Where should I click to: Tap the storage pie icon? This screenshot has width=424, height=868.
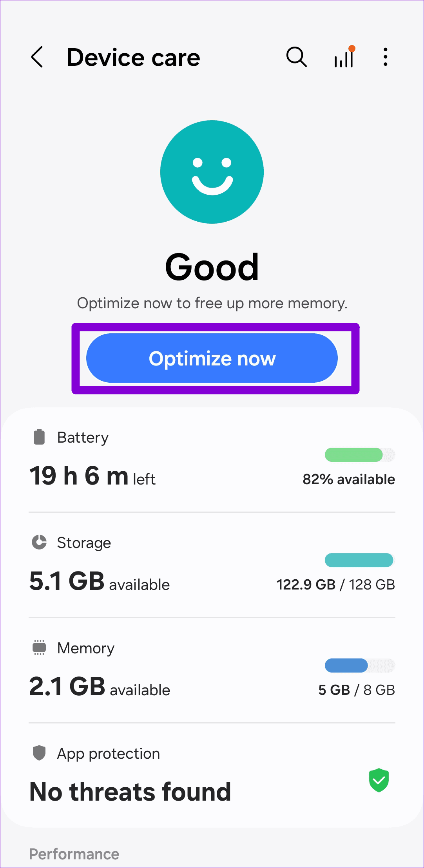coord(39,542)
